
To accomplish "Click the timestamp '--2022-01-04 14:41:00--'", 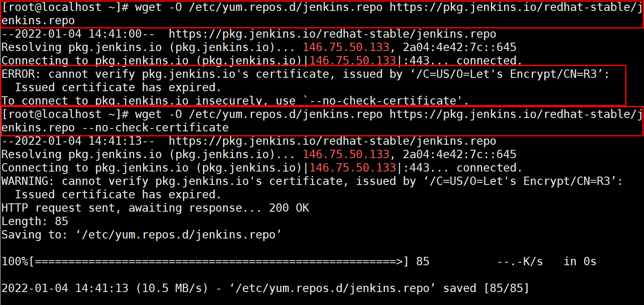I will click(78, 34).
